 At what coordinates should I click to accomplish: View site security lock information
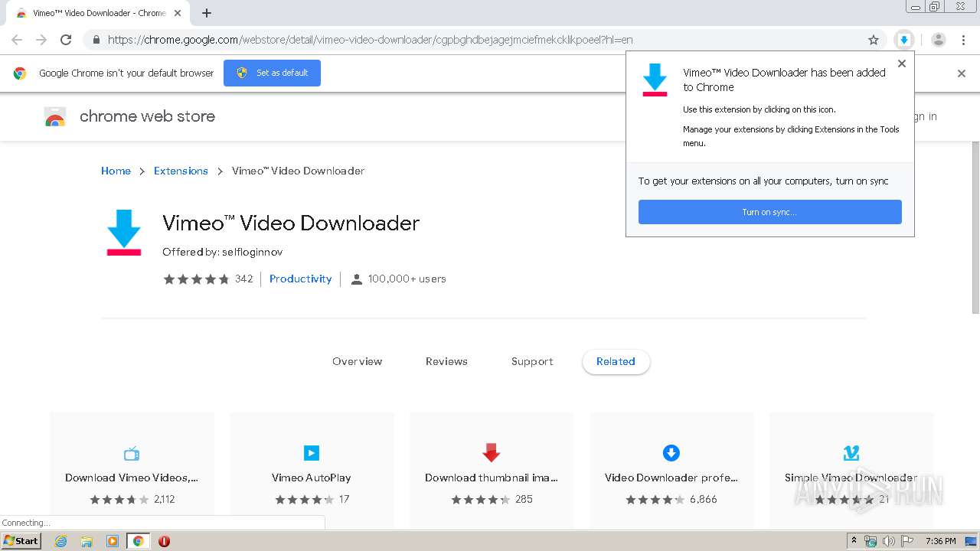(96, 40)
